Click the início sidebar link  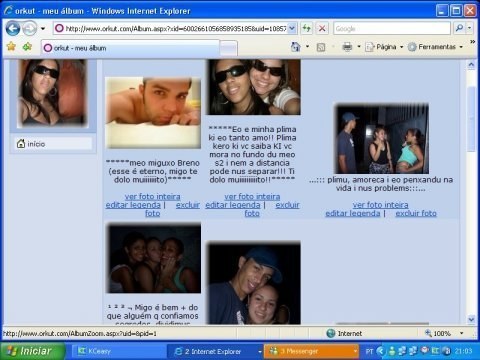pos(36,144)
